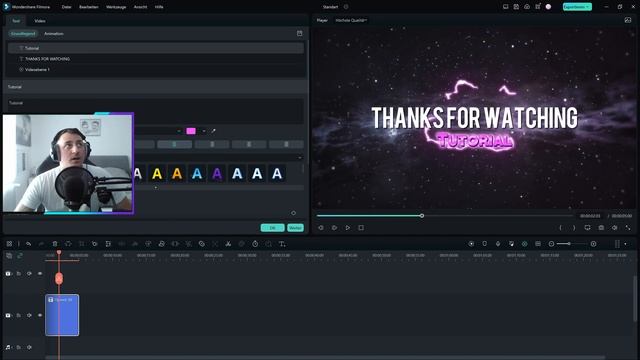This screenshot has width=640, height=360.
Task: Open the Werkzeuge menu
Action: (x=116, y=7)
